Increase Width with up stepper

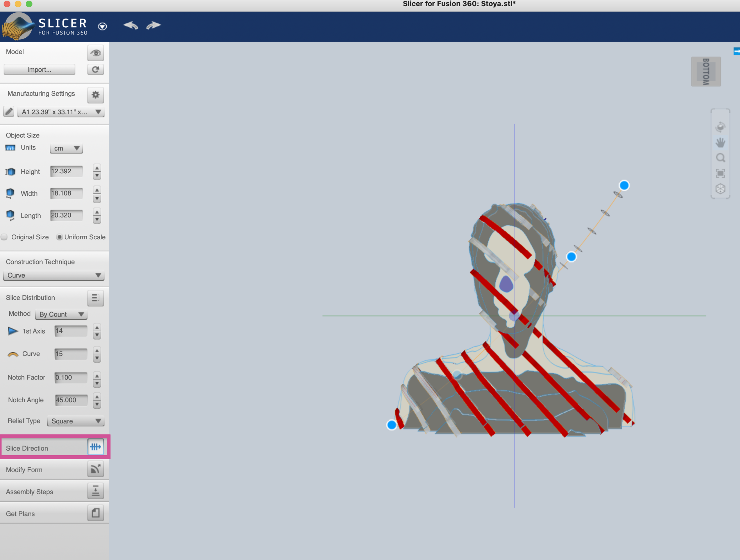(97, 190)
